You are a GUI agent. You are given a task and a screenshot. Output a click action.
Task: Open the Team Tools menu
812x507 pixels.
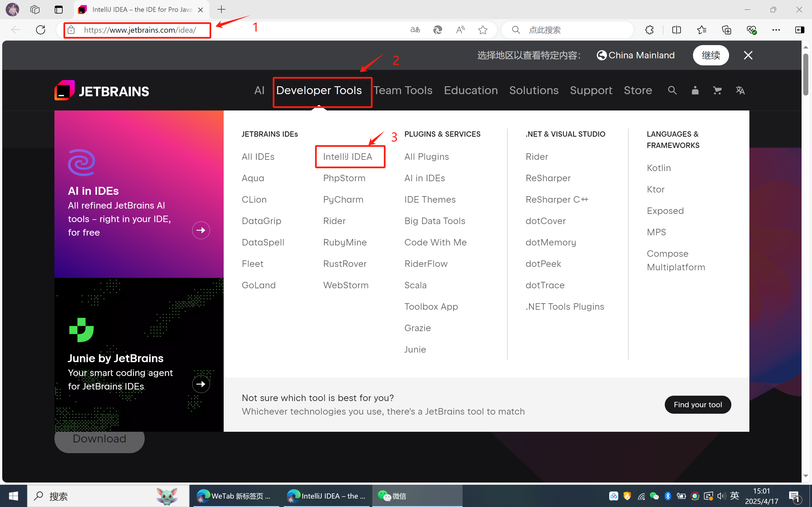[x=403, y=90]
